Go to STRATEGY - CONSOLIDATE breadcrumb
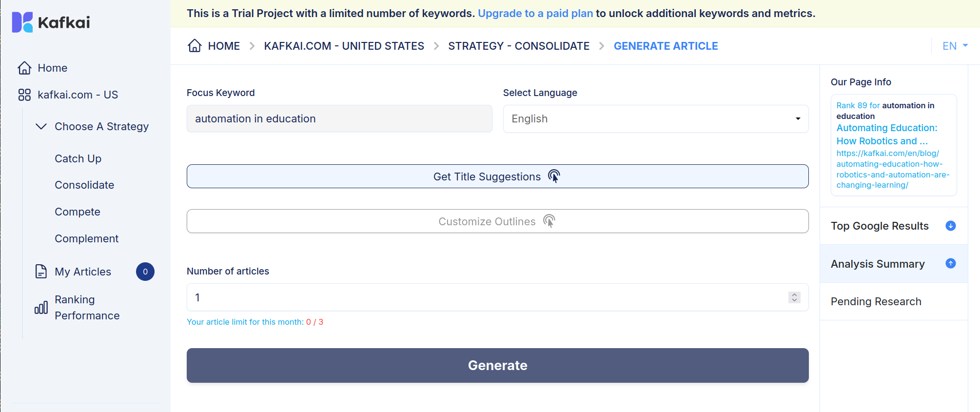Image resolution: width=980 pixels, height=412 pixels. [519, 46]
